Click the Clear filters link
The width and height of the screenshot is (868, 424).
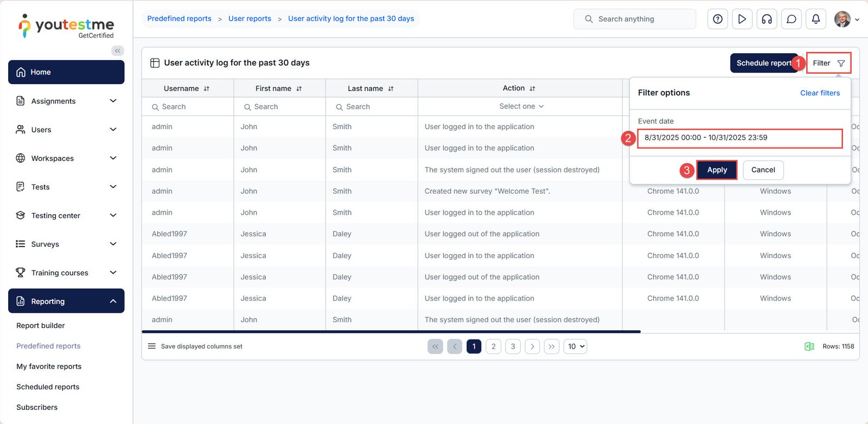820,93
